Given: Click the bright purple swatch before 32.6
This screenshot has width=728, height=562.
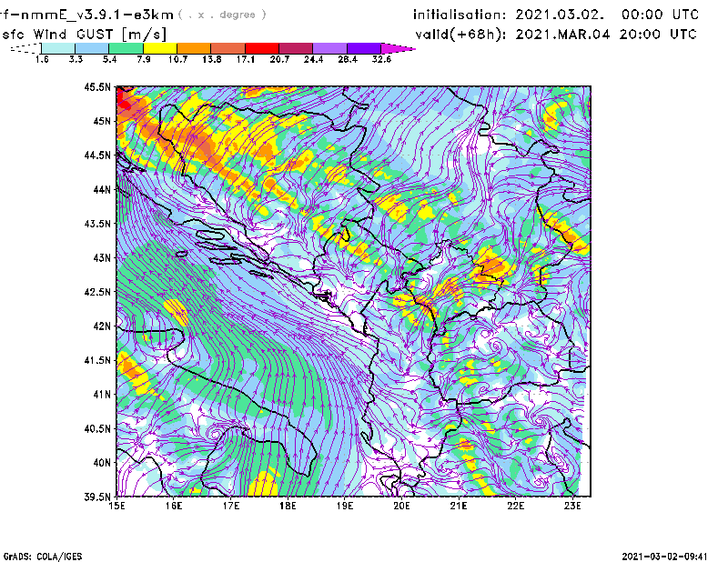Looking at the screenshot, I should (x=364, y=48).
